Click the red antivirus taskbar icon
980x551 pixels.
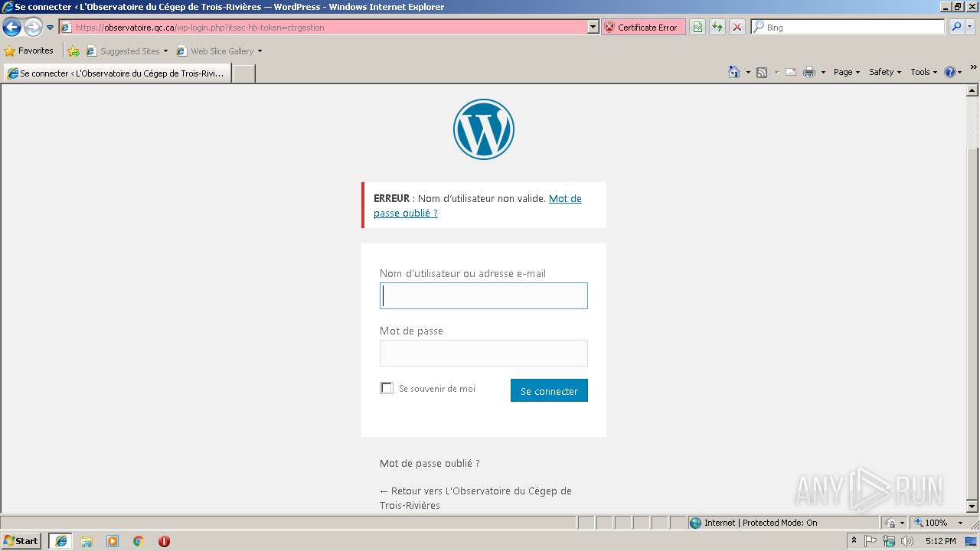pos(164,541)
